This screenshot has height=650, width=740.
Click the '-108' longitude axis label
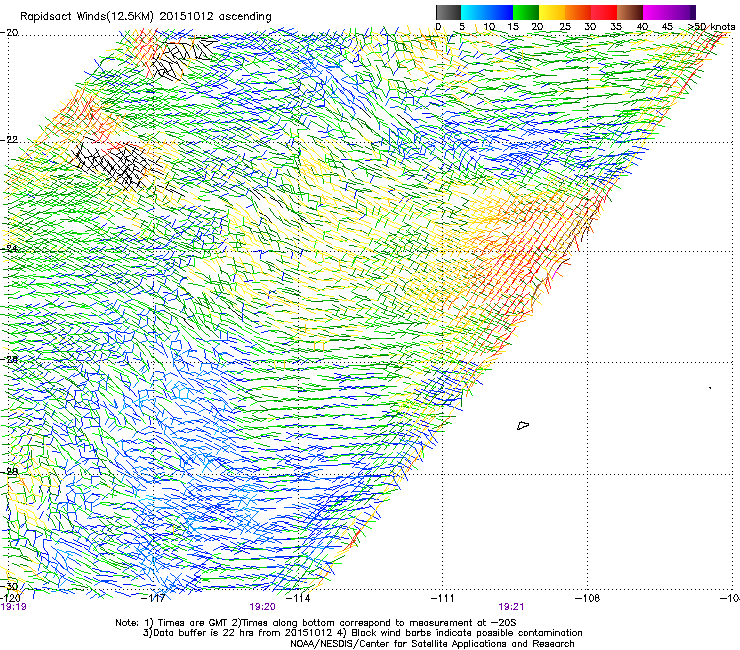(587, 598)
